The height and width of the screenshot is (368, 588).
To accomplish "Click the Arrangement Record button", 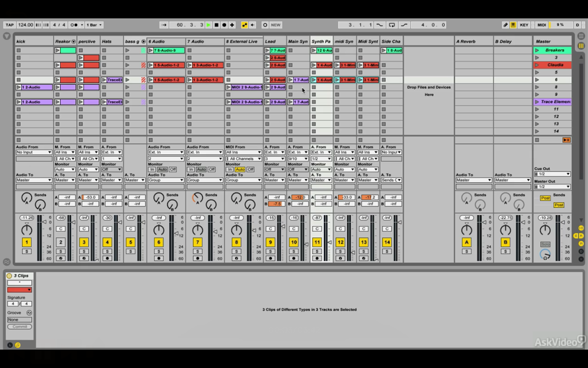I will click(x=224, y=25).
